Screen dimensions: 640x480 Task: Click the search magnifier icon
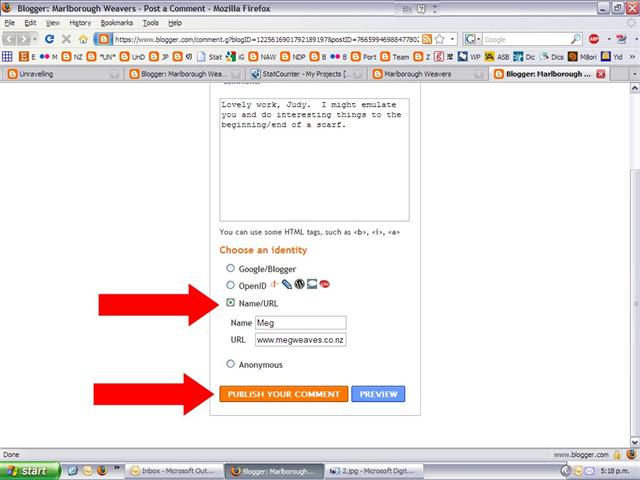pos(576,39)
